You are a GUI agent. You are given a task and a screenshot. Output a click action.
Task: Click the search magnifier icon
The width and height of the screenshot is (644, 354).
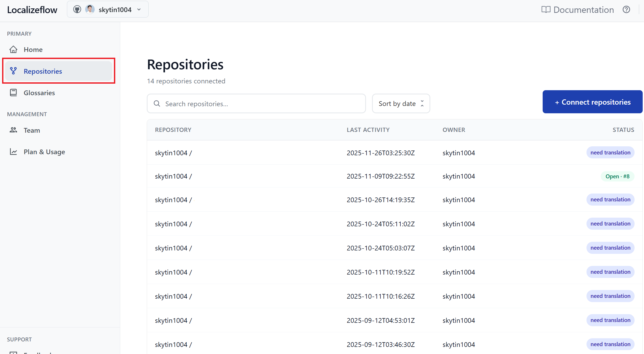click(x=157, y=104)
